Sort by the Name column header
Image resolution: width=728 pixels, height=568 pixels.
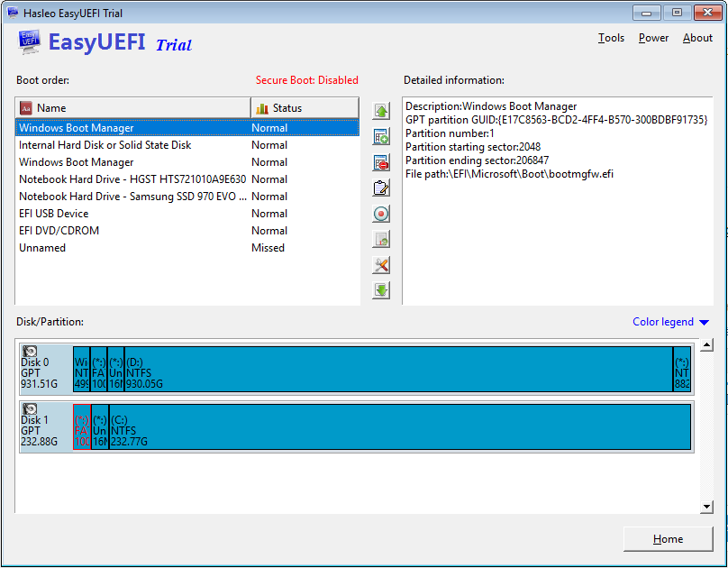pyautogui.click(x=132, y=108)
